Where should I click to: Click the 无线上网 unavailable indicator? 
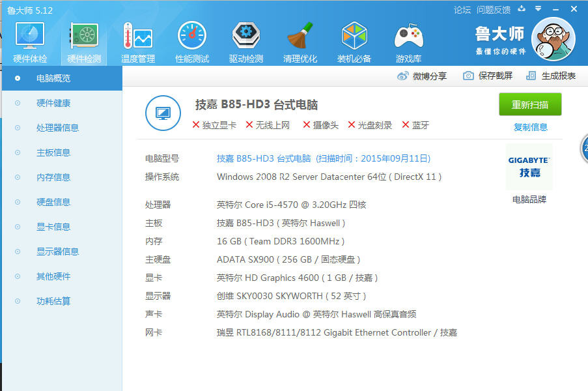tap(268, 125)
